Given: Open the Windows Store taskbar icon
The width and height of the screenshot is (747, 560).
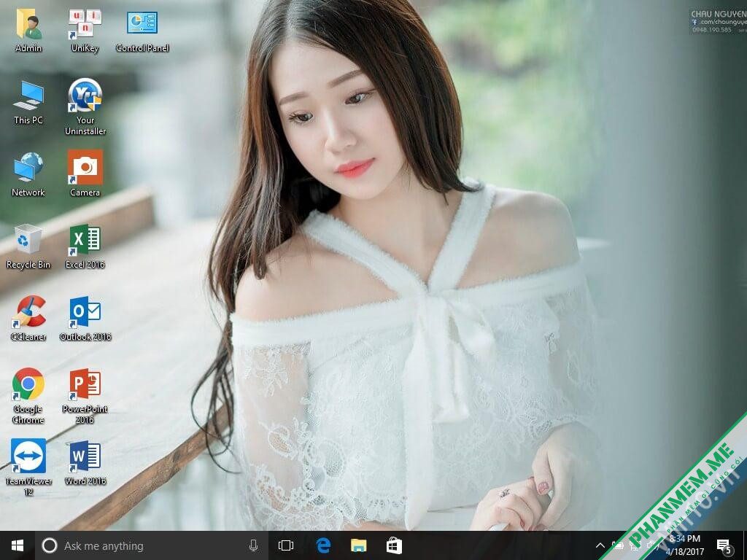Looking at the screenshot, I should pos(394,545).
